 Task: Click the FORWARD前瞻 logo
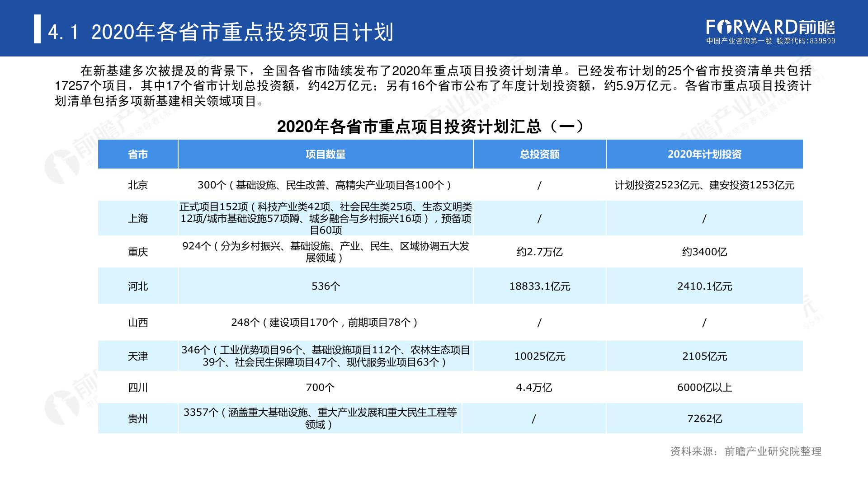click(770, 28)
